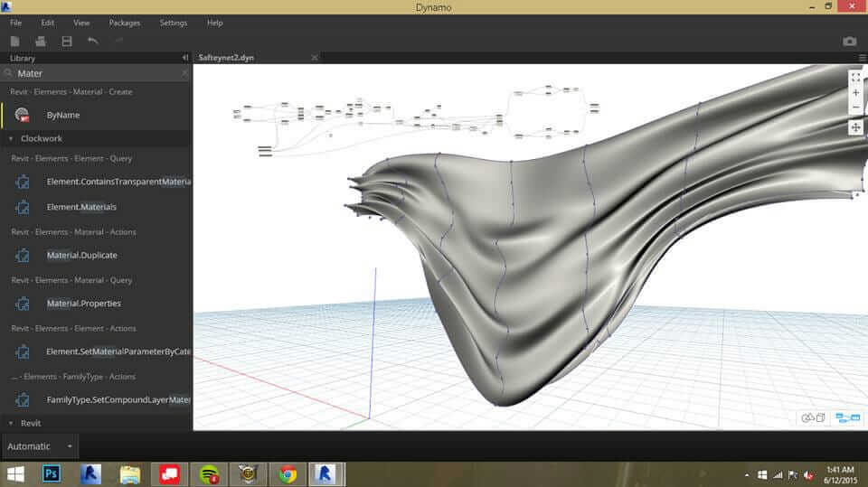The image size is (868, 487).
Task: Open the Packages menu
Action: coord(125,22)
